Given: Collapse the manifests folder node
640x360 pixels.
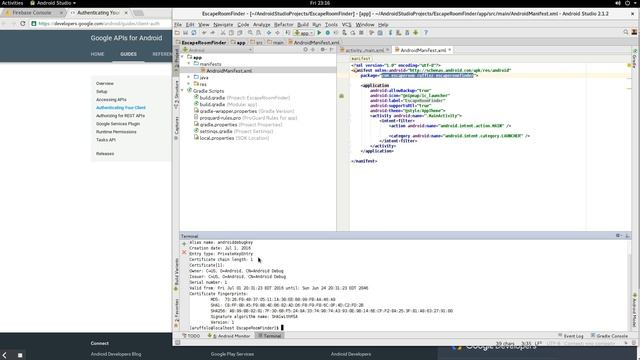Looking at the screenshot, I should (x=189, y=64).
